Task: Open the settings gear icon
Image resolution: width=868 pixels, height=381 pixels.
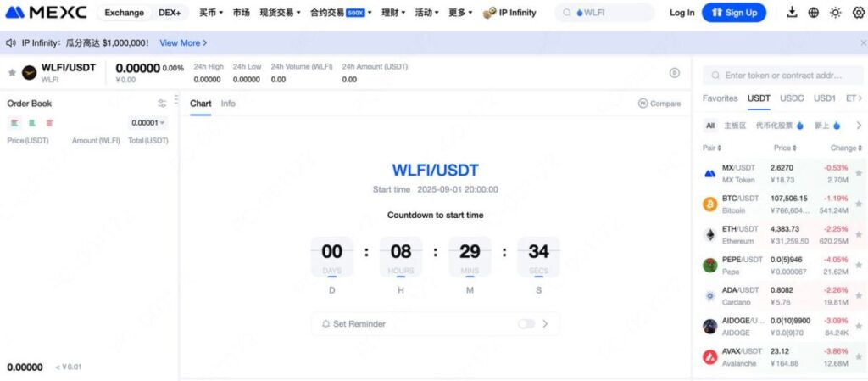Action: pyautogui.click(x=858, y=12)
